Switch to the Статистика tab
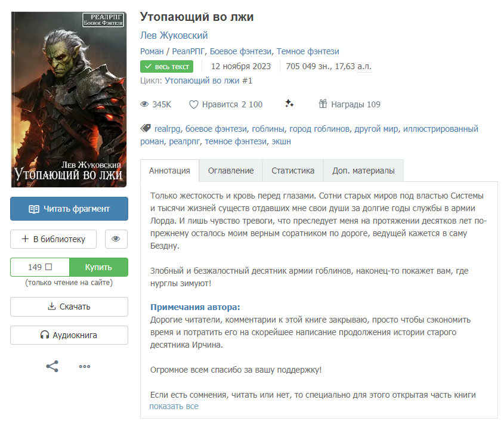Viewport: 504px width, 421px height. click(293, 171)
